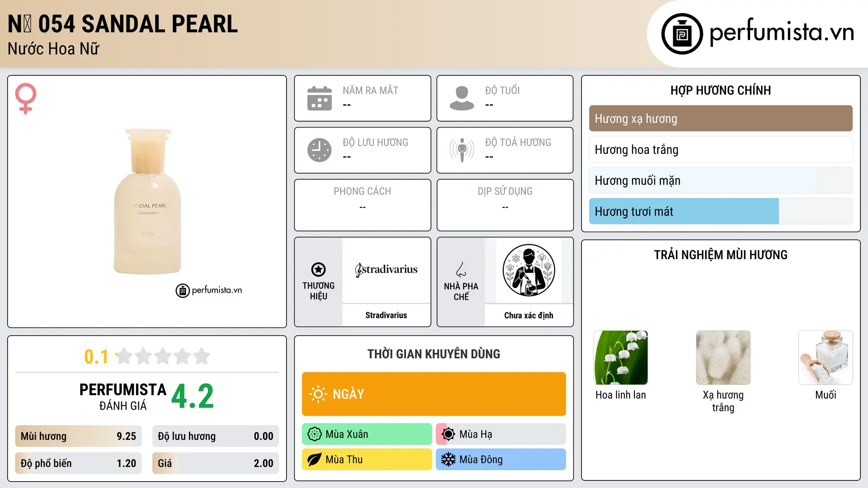Click the Perfumista Đánh Giá label
Viewport: 868px width, 488px height.
(x=123, y=396)
